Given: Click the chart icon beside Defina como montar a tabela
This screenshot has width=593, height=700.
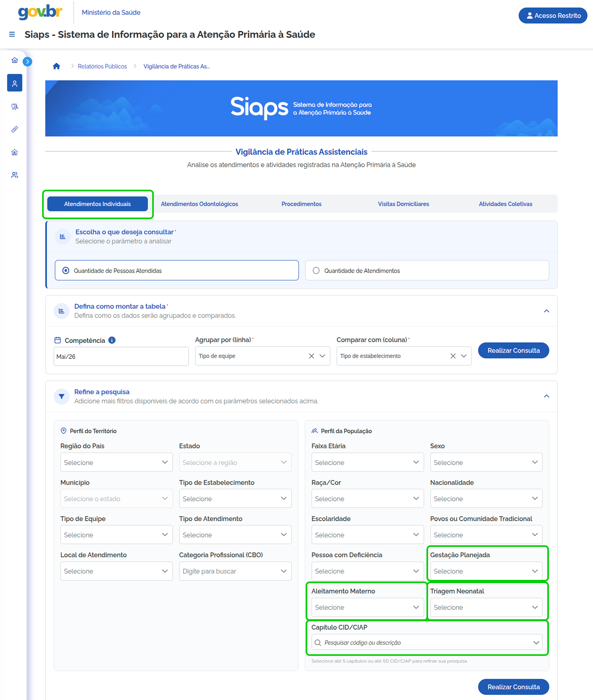Looking at the screenshot, I should point(62,311).
